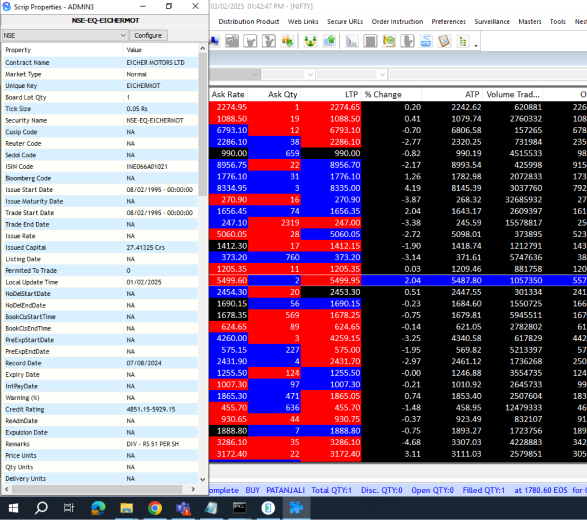Open Task View on the taskbar
587x520 pixels.
[69, 508]
